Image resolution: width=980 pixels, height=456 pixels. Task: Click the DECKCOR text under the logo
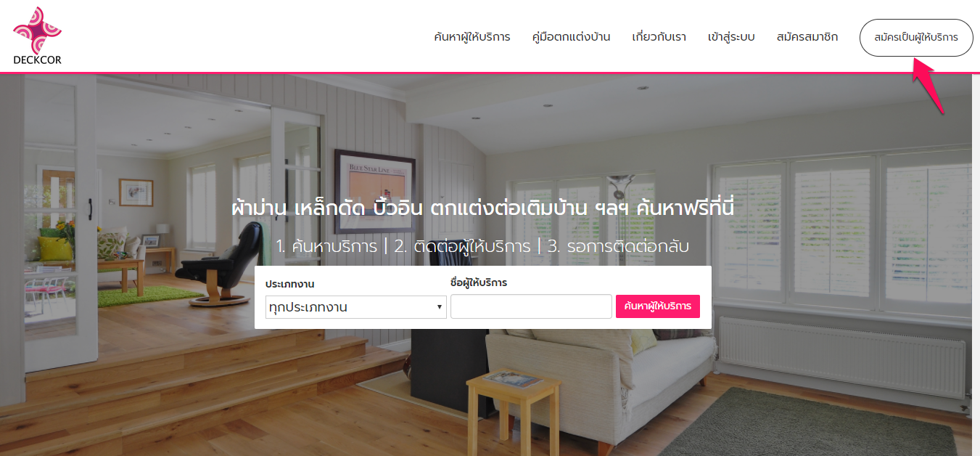point(37,60)
